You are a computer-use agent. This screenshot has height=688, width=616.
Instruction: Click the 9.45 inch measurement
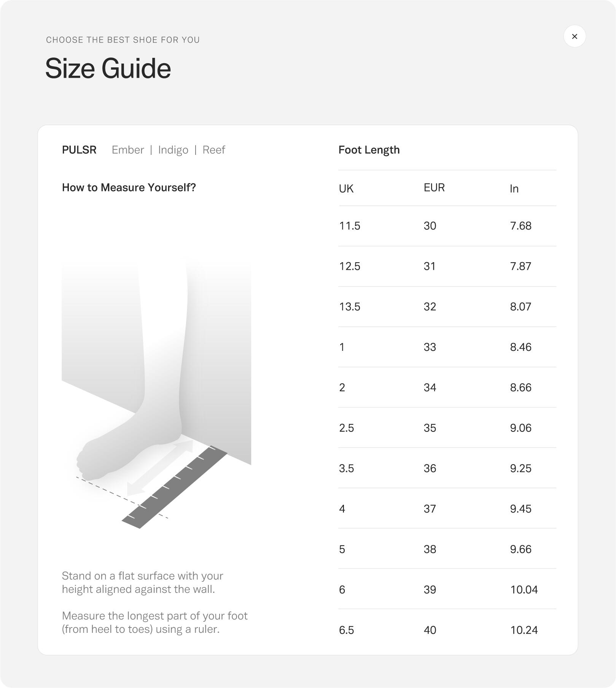[x=520, y=509]
